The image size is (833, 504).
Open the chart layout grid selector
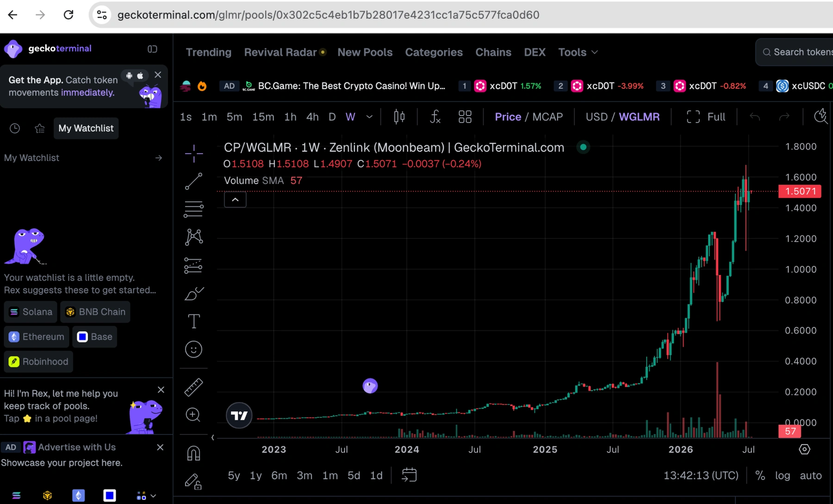point(465,117)
